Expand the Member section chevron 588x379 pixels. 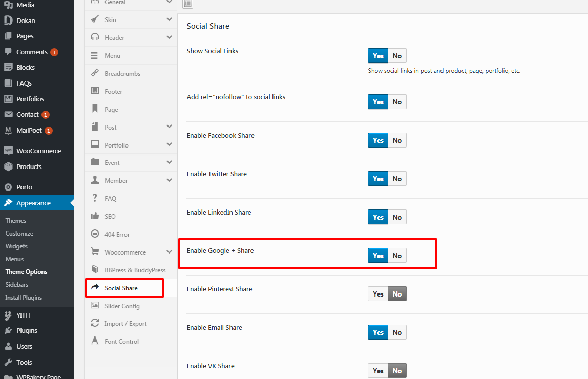point(169,180)
